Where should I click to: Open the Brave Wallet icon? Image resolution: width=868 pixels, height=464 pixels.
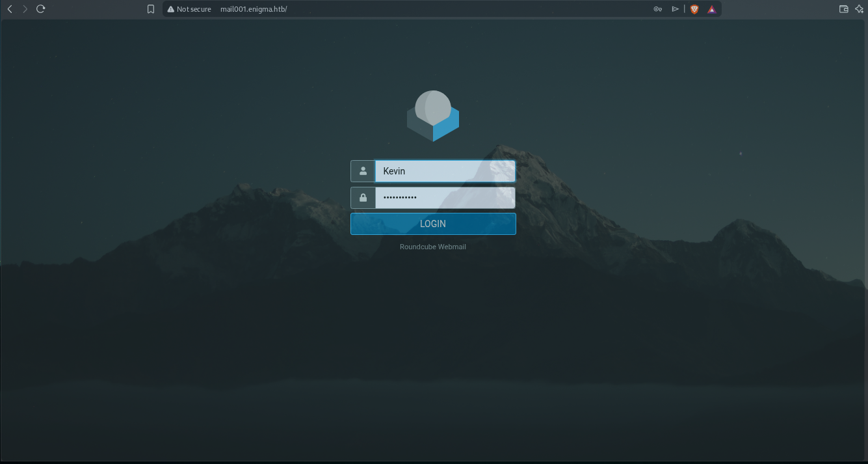[x=844, y=9]
